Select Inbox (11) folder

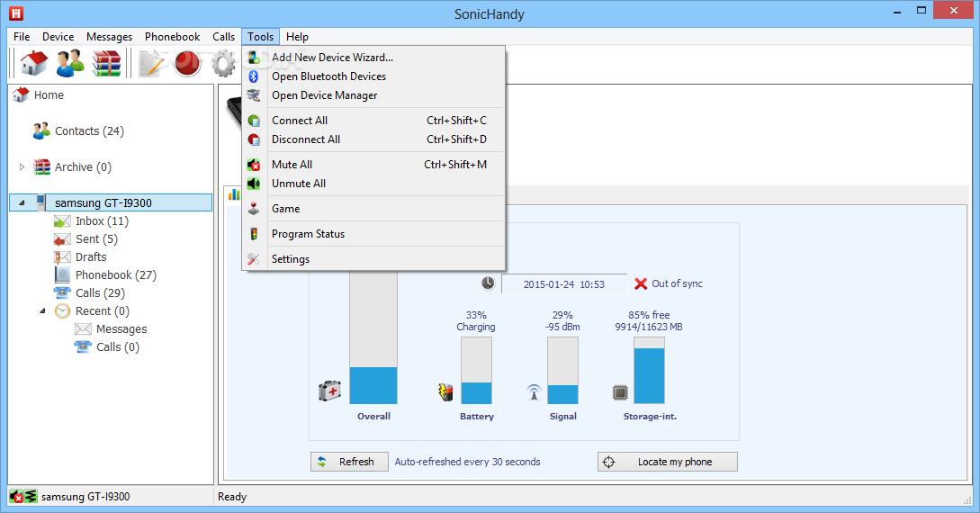[102, 221]
